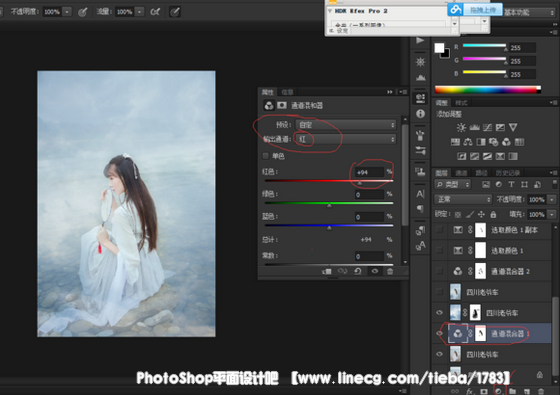The height and width of the screenshot is (395, 560).
Task: Add a layer mask from the Layers footer
Action: pyautogui.click(x=484, y=391)
